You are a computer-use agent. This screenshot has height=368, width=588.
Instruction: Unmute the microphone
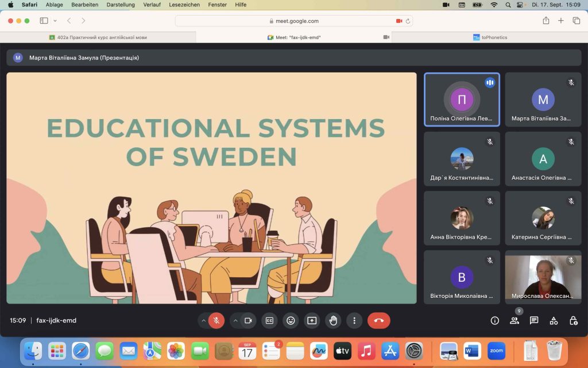[x=216, y=320]
